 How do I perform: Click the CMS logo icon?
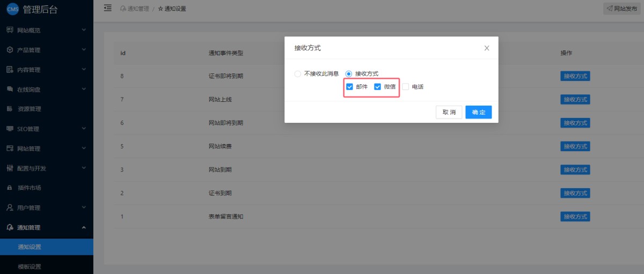point(12,9)
